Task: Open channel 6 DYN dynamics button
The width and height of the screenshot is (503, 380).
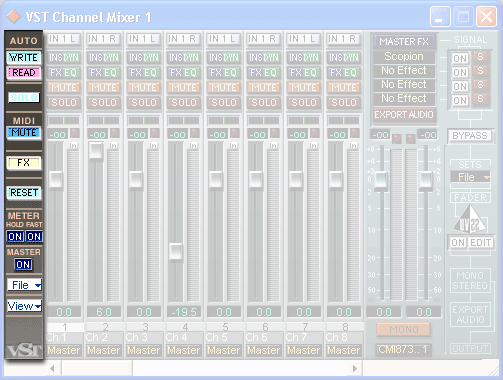Action: [x=271, y=57]
